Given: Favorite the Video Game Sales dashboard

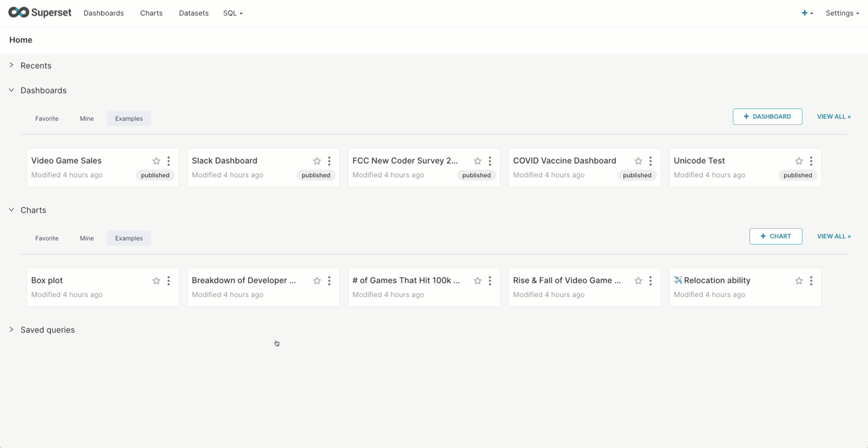Looking at the screenshot, I should click(157, 162).
